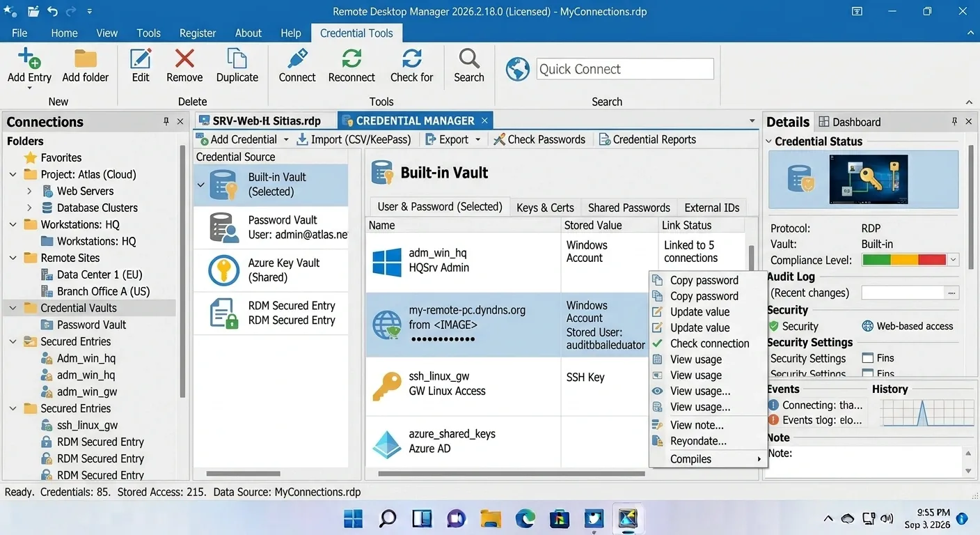980x535 pixels.
Task: Click the Add folder ribbon icon
Action: (x=86, y=59)
